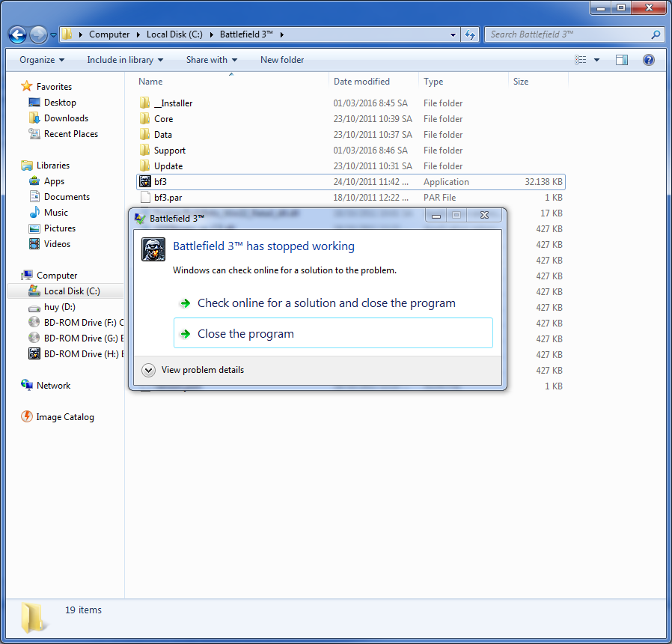Minimize the Battlefield 3 error dialog
The image size is (672, 644).
coord(436,215)
